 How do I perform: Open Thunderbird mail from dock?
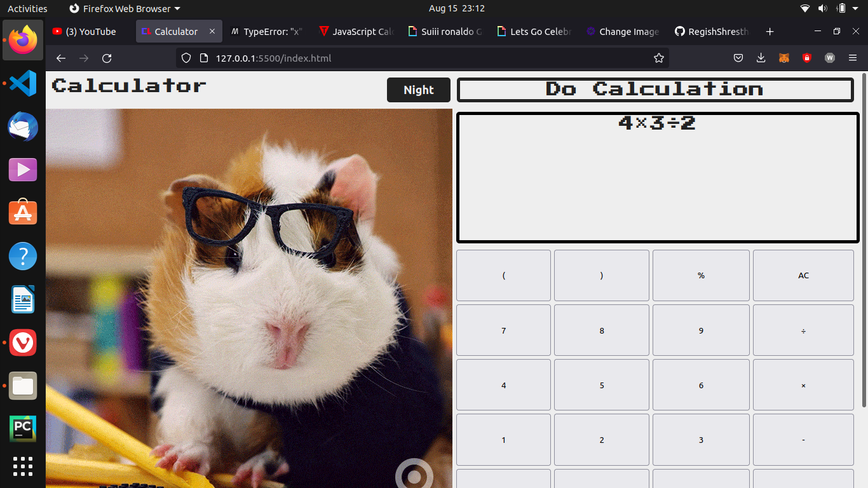[x=23, y=126]
